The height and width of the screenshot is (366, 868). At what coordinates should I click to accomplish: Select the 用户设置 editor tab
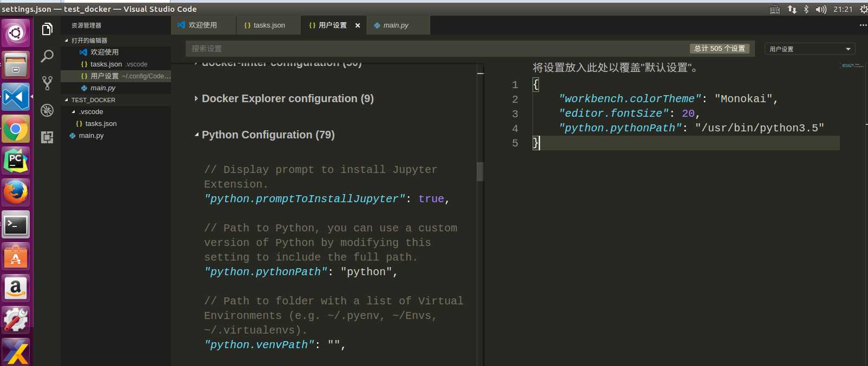point(333,25)
